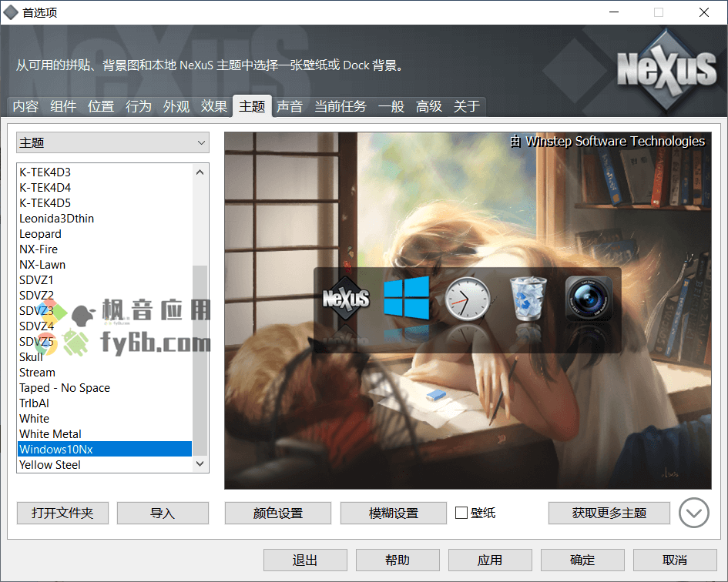Open the 一般 tab
The width and height of the screenshot is (728, 582).
click(x=391, y=106)
